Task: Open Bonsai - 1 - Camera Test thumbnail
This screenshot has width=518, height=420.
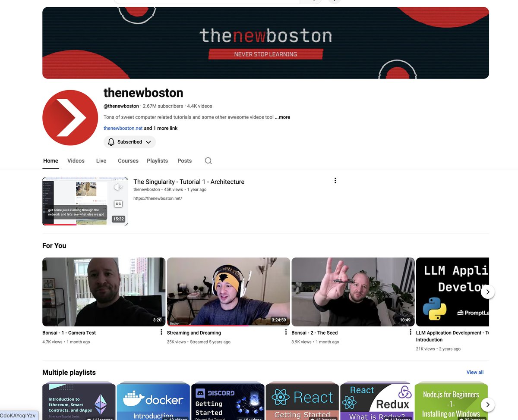Action: tap(104, 292)
